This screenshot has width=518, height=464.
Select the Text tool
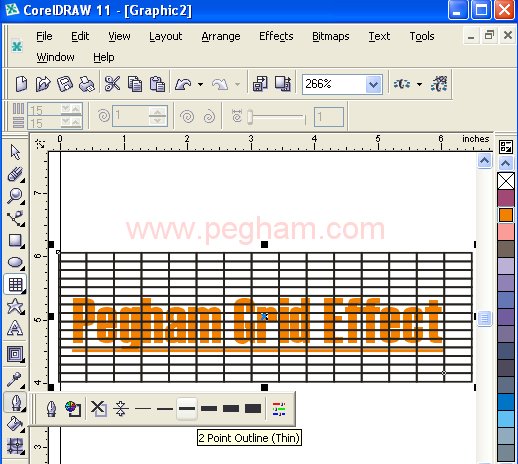(15, 328)
